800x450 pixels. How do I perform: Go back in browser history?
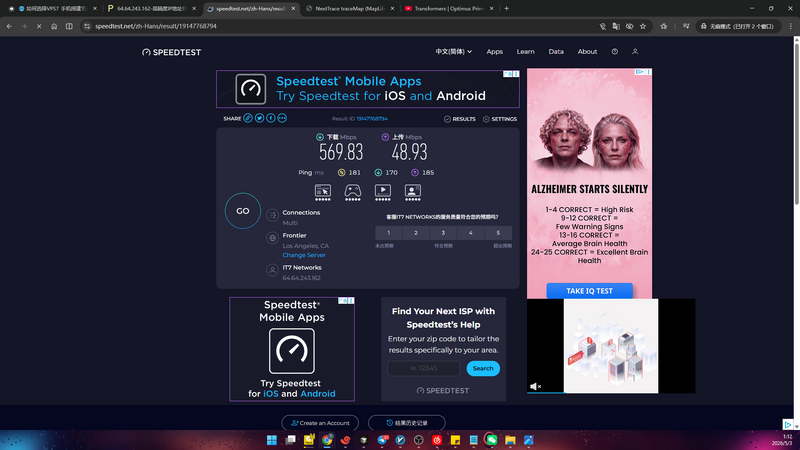point(9,26)
